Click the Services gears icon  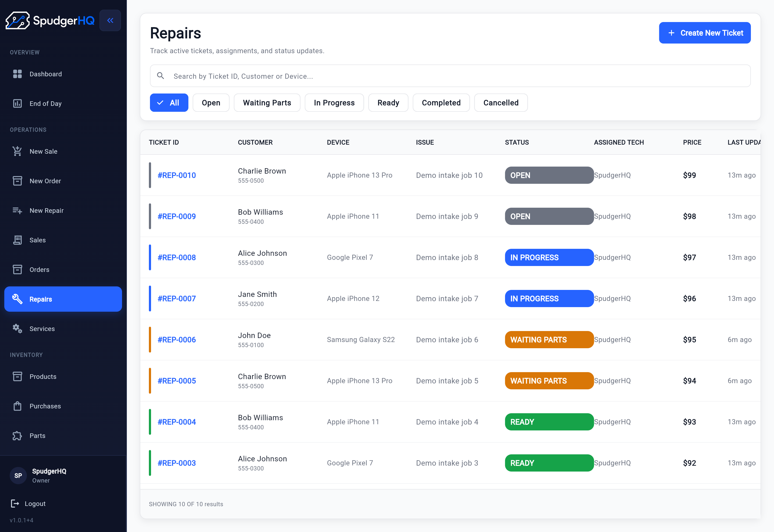click(17, 329)
